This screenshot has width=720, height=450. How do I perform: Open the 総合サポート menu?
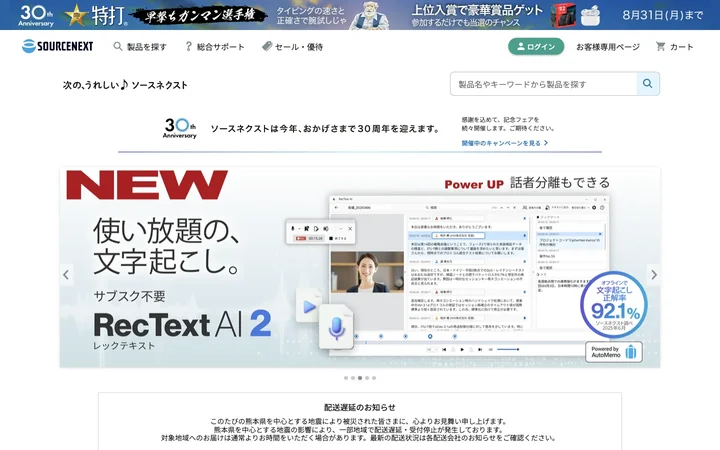[x=214, y=47]
